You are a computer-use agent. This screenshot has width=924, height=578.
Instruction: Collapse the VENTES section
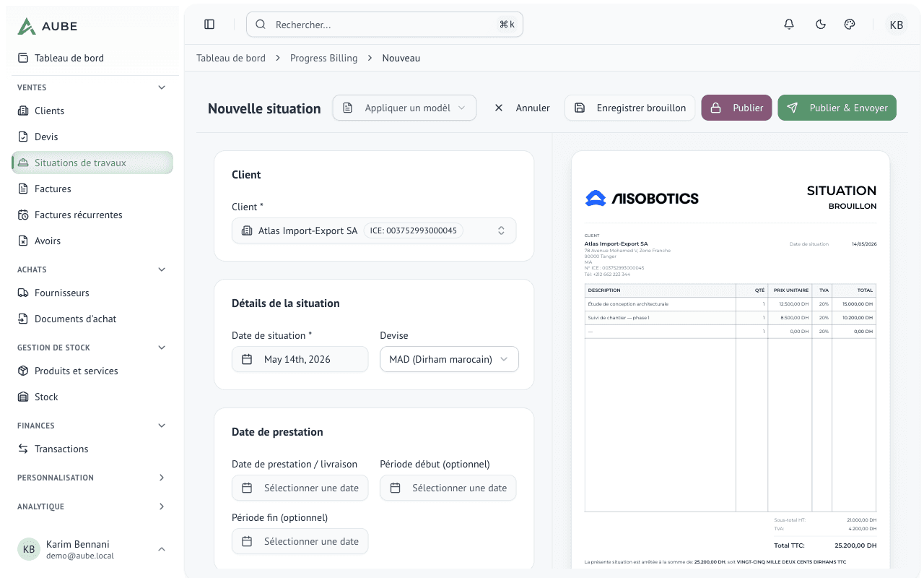pos(162,87)
